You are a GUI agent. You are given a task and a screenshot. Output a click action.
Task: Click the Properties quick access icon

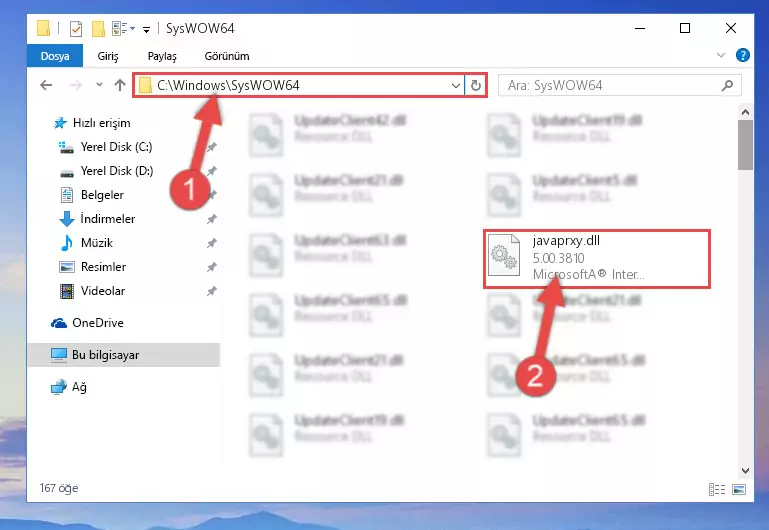(76, 29)
